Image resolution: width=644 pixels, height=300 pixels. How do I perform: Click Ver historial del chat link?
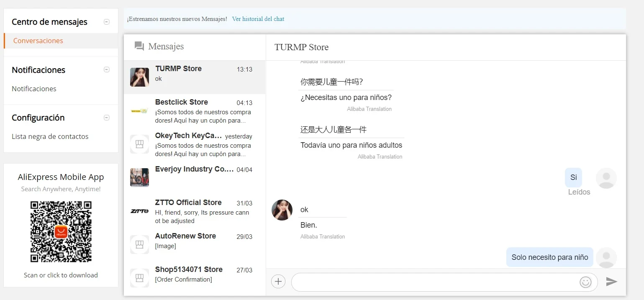(x=258, y=19)
